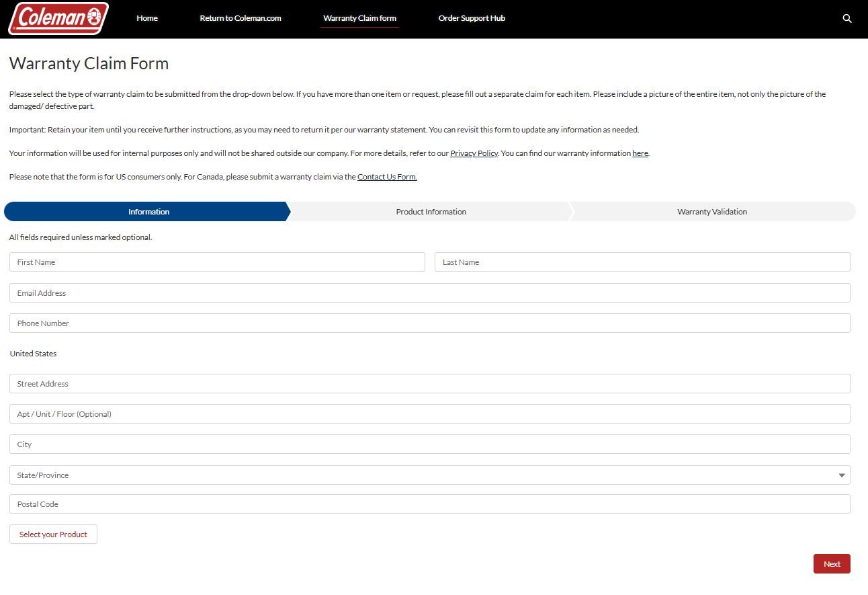Click the Postal Code field
Screen dimensions: 868x595
point(430,504)
